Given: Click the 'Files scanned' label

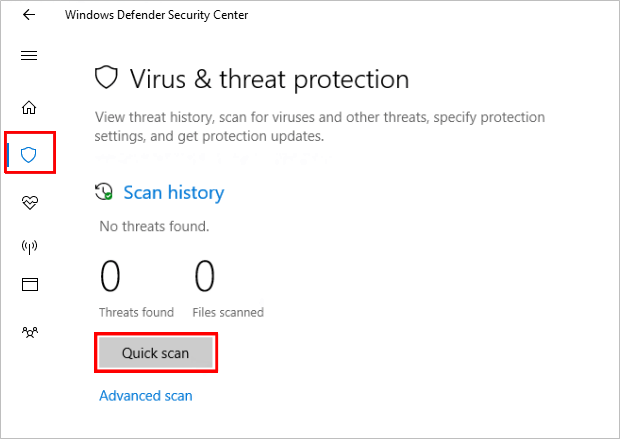Looking at the screenshot, I should [229, 312].
